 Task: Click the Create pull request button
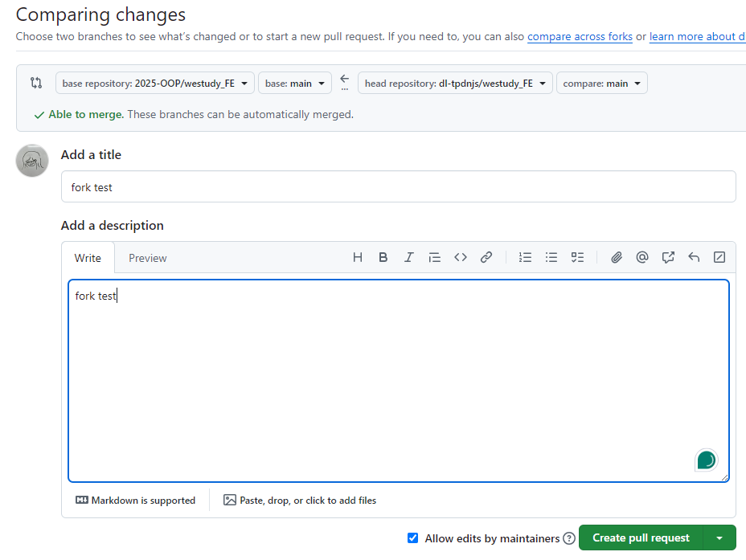coord(641,538)
